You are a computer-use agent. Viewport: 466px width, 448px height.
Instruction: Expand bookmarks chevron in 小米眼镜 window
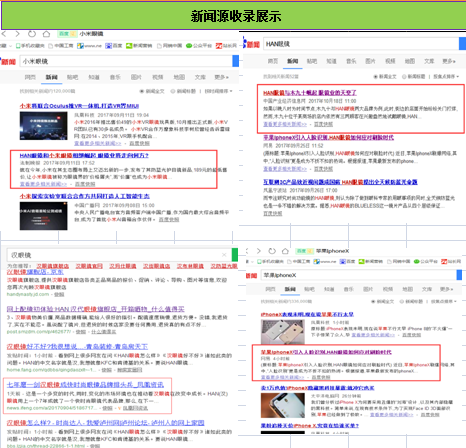[x=10, y=46]
